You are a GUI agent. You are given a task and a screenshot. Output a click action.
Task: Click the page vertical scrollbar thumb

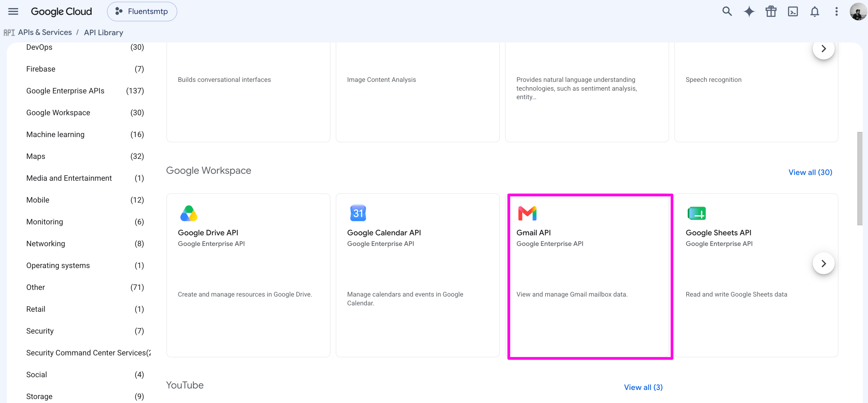[x=860, y=178]
